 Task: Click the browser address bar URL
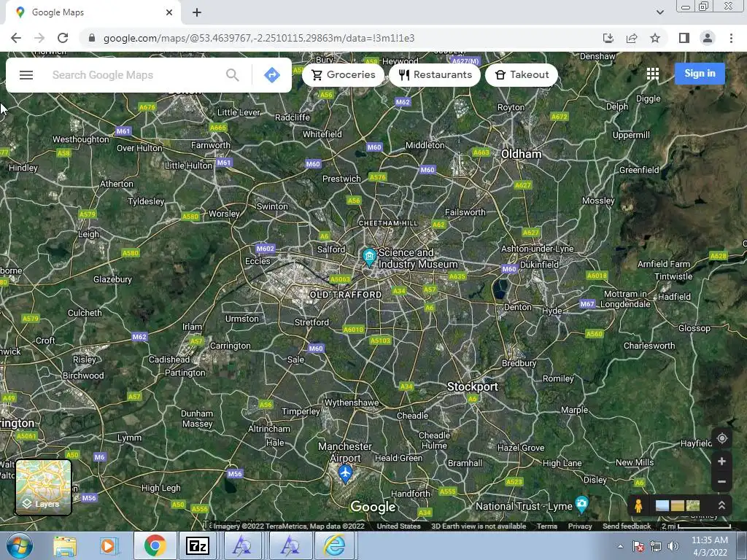pyautogui.click(x=259, y=38)
